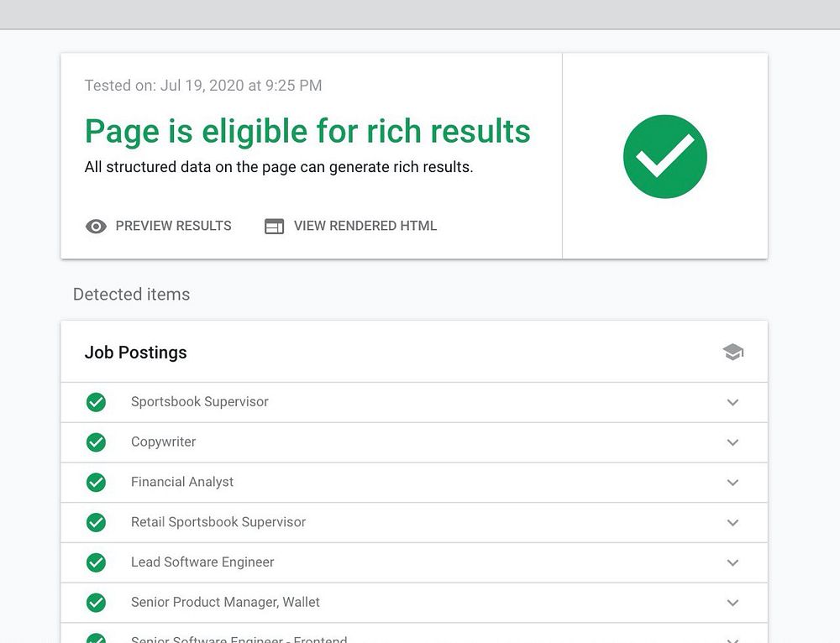Expand the Copywriter row chevron
This screenshot has width=840, height=643.
click(x=732, y=442)
